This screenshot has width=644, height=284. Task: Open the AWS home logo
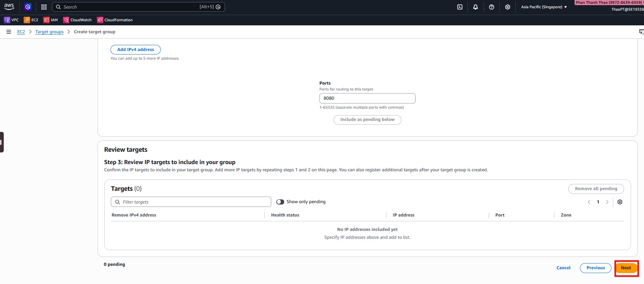click(9, 7)
